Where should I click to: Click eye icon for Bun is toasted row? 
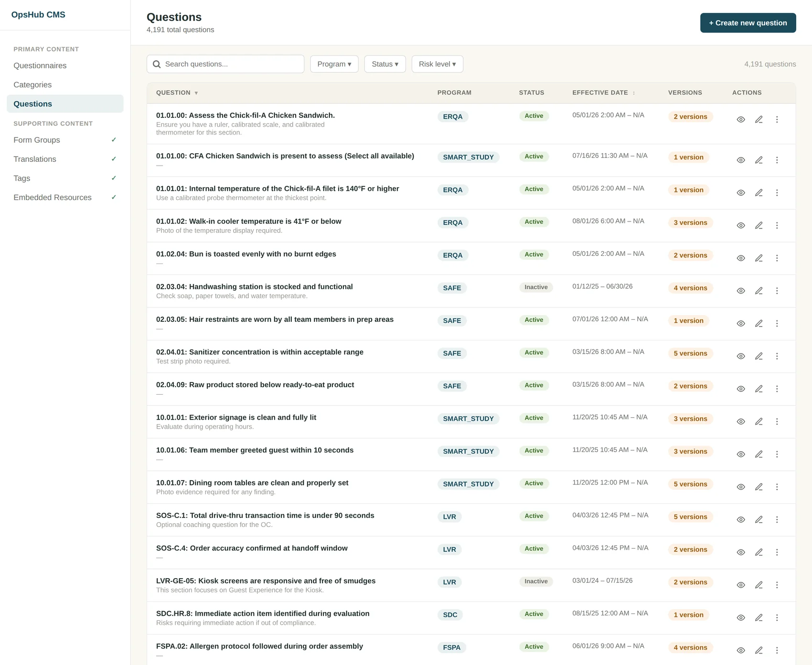(x=741, y=258)
